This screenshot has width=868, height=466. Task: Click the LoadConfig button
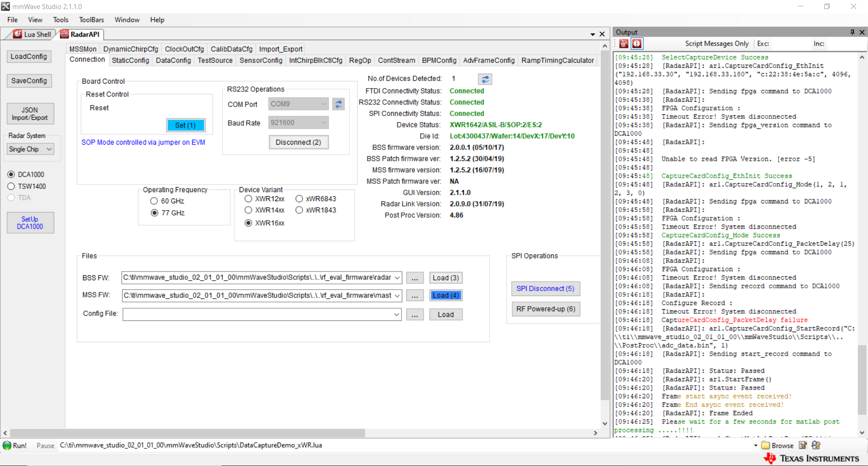point(29,56)
